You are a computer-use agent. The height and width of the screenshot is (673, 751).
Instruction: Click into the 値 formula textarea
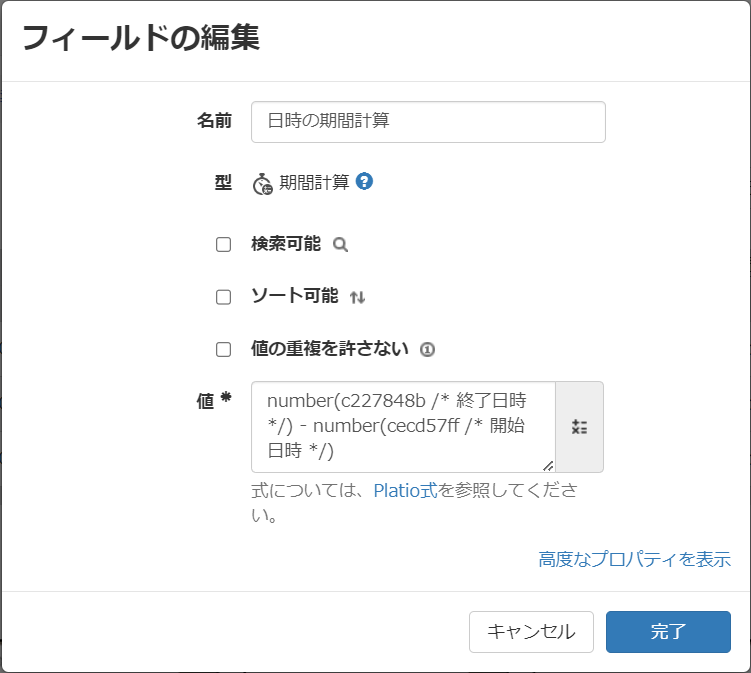click(403, 427)
